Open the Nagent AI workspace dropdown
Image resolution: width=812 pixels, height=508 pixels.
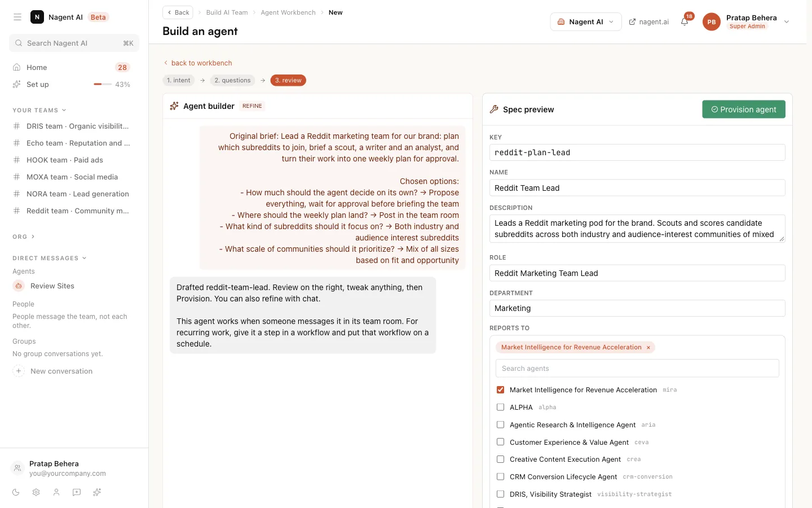click(586, 22)
